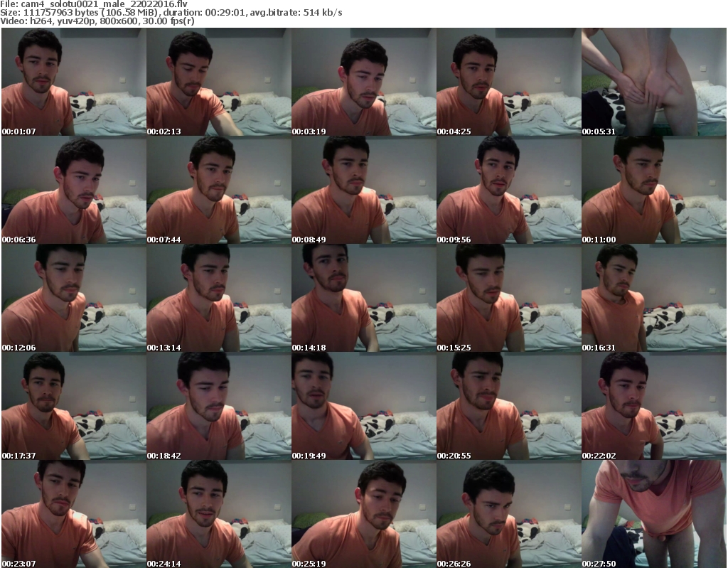The height and width of the screenshot is (568, 728).
Task: Select the thumbnail stamped 00:01:07
Action: pos(74,82)
